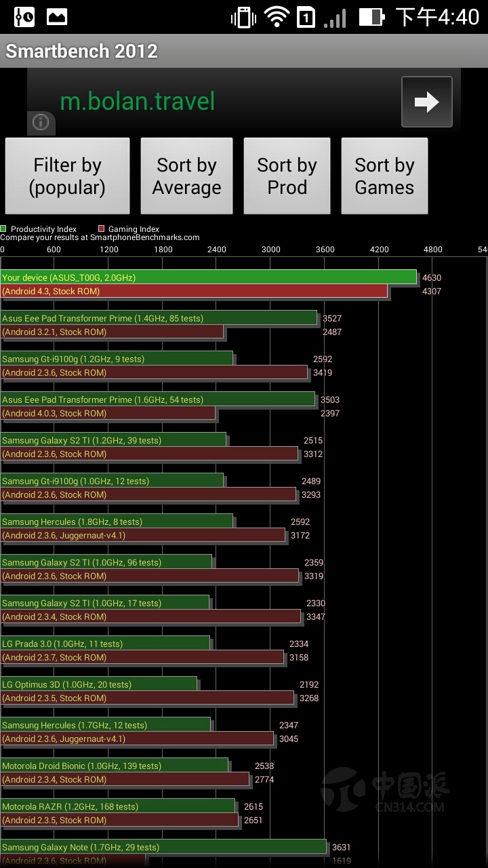
Task: Click the red Gaming Index legend swatch
Action: 101,229
